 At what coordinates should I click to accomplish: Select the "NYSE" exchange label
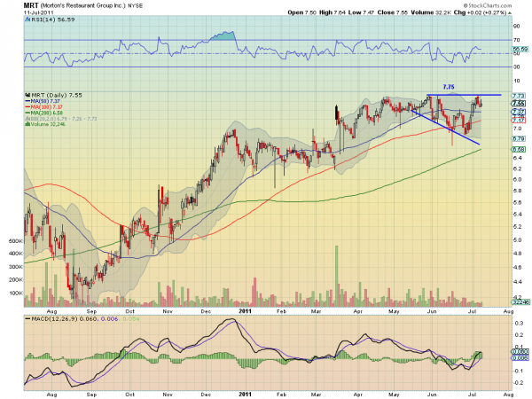pyautogui.click(x=136, y=6)
